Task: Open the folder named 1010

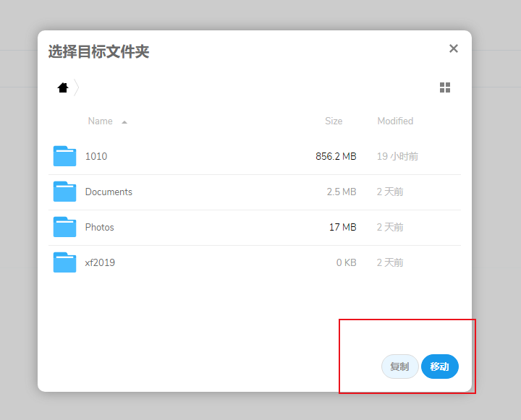Action: [x=96, y=156]
